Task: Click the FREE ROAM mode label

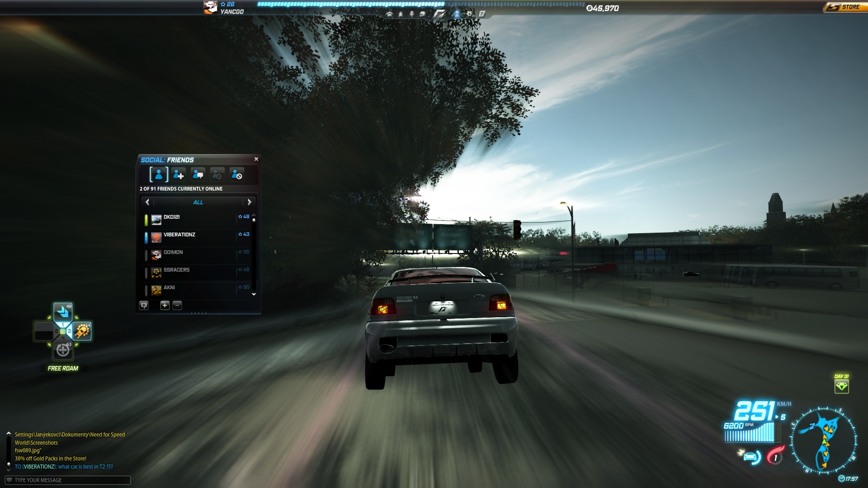Action: [63, 368]
